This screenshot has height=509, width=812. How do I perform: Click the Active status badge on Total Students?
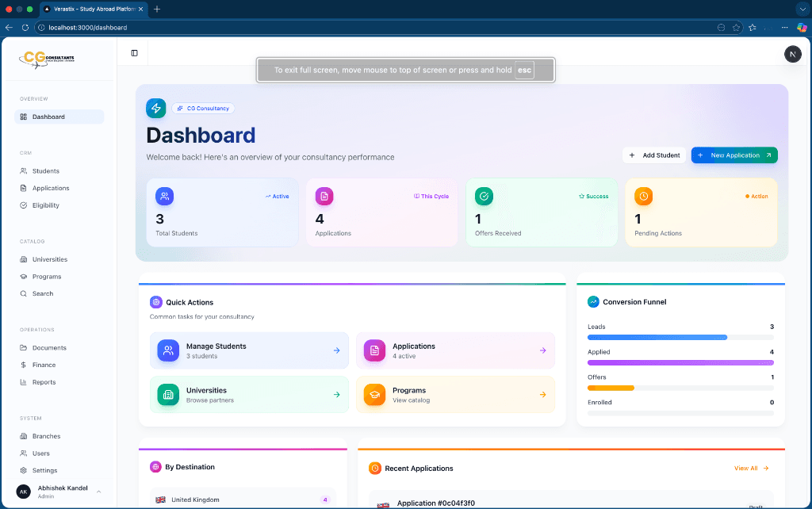point(277,196)
